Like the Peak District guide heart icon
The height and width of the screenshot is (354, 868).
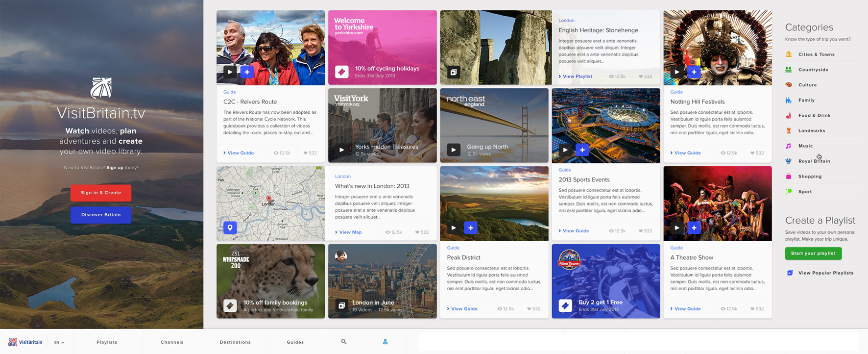529,309
